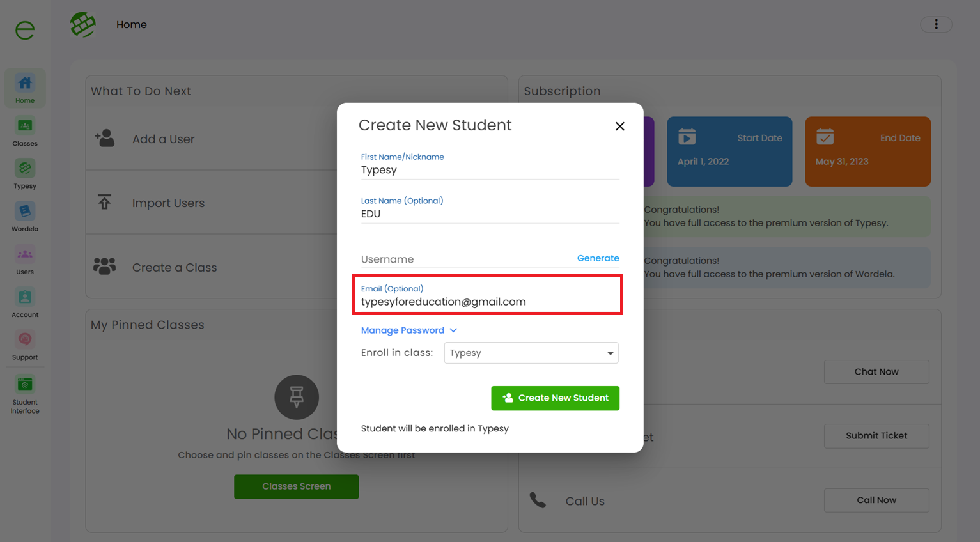
Task: Open the three-dot options menu
Action: [x=936, y=24]
